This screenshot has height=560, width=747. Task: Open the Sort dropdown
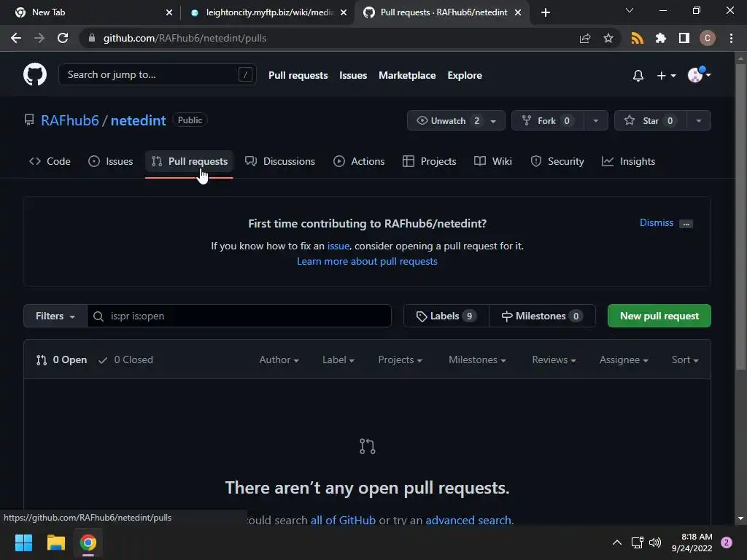point(684,360)
